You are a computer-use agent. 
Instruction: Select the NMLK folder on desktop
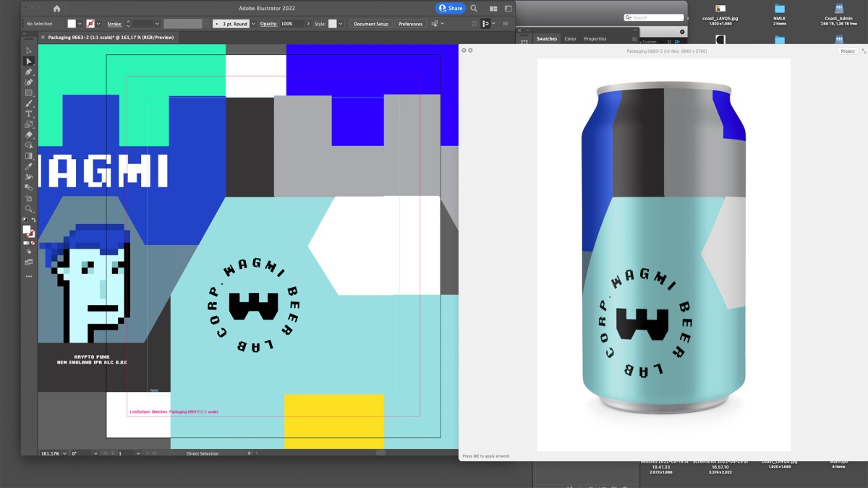(779, 14)
